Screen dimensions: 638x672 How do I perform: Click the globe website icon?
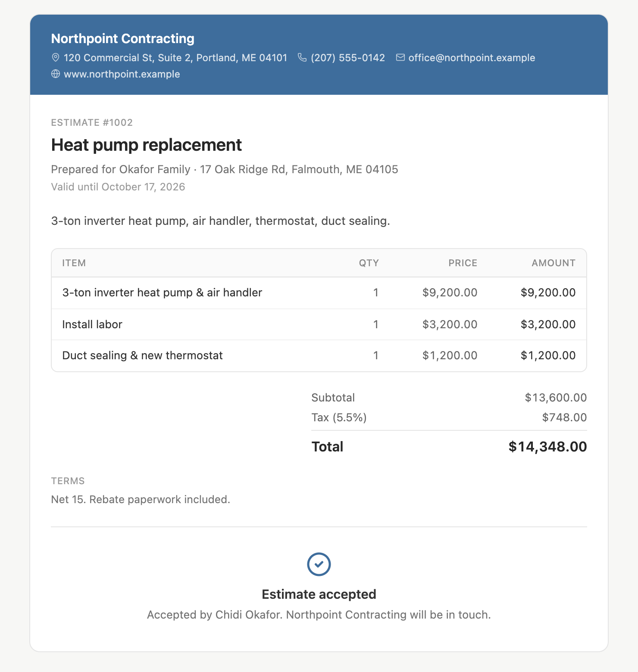[x=56, y=74]
